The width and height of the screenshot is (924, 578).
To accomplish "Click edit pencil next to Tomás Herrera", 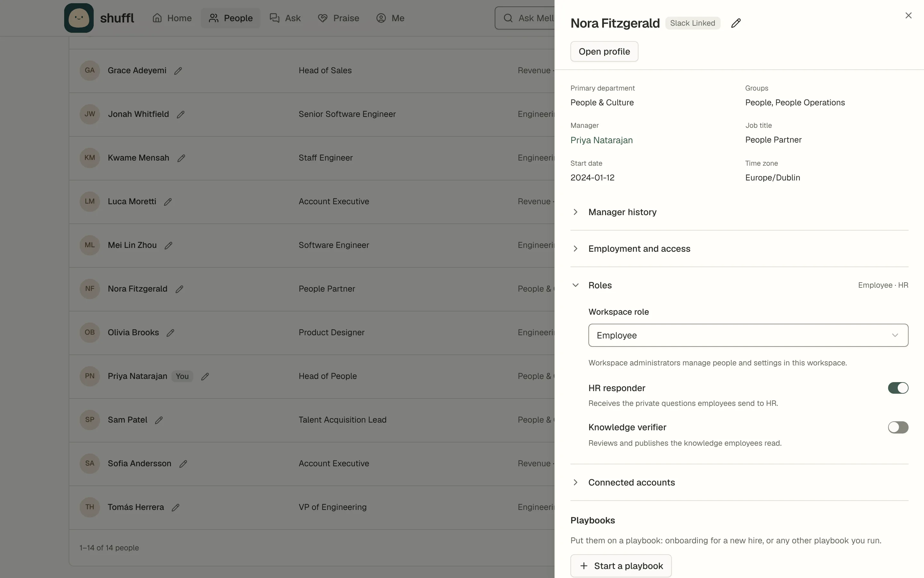I will (x=175, y=507).
